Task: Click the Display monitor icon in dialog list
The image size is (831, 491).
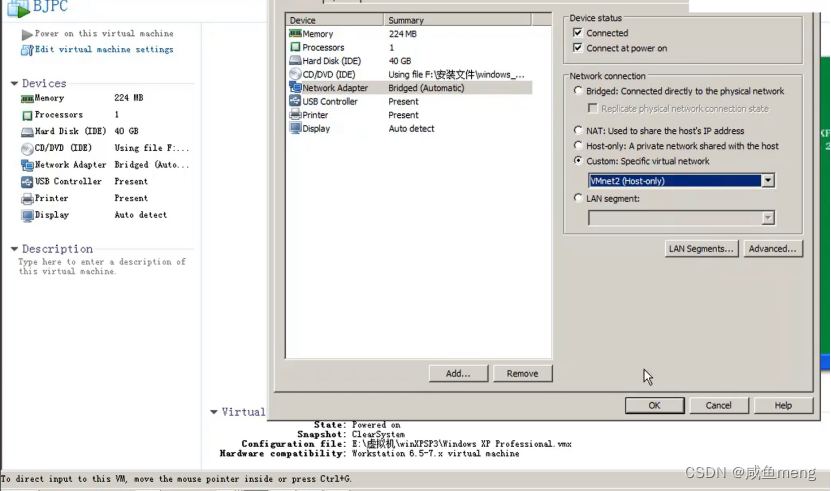Action: point(295,128)
